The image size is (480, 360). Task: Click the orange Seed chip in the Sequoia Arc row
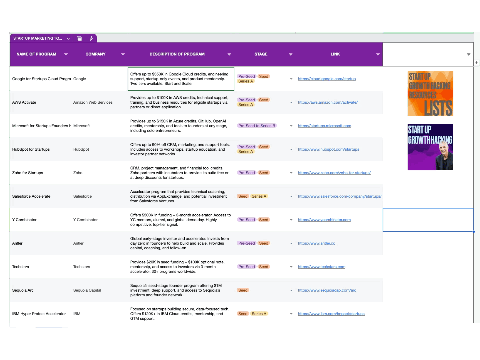(243, 290)
